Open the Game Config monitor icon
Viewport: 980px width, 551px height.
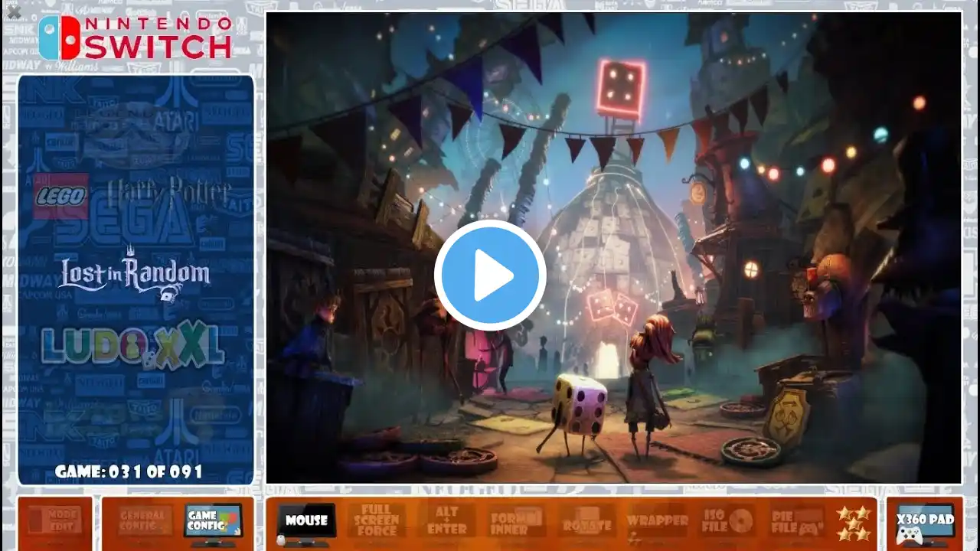214,523
